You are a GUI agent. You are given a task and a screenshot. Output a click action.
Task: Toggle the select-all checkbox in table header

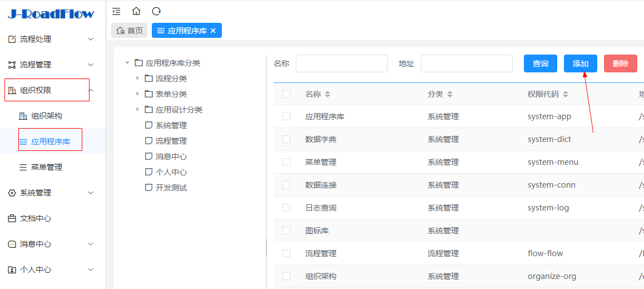[x=286, y=94]
